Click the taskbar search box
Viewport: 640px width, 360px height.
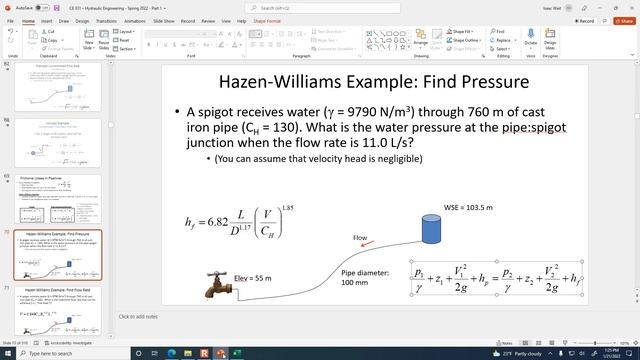pos(73,353)
